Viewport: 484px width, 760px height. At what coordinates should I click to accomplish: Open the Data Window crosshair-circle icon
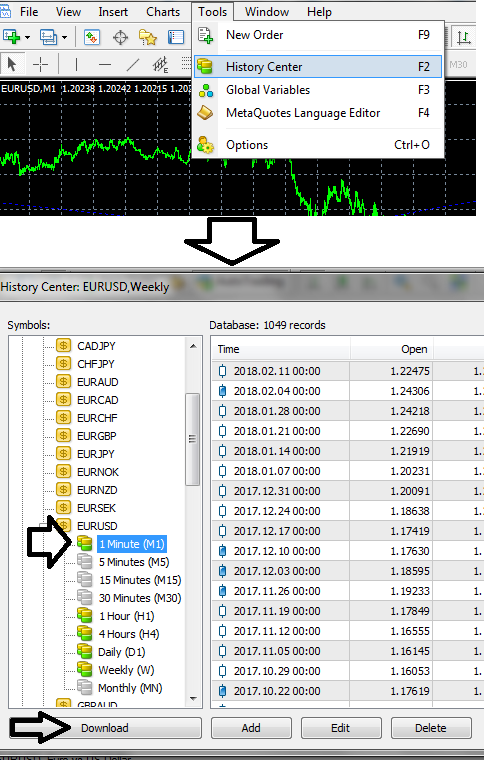tap(120, 37)
